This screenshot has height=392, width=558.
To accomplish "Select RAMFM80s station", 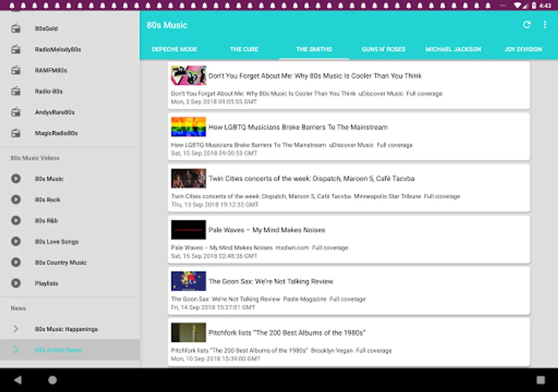I will 70,70.
